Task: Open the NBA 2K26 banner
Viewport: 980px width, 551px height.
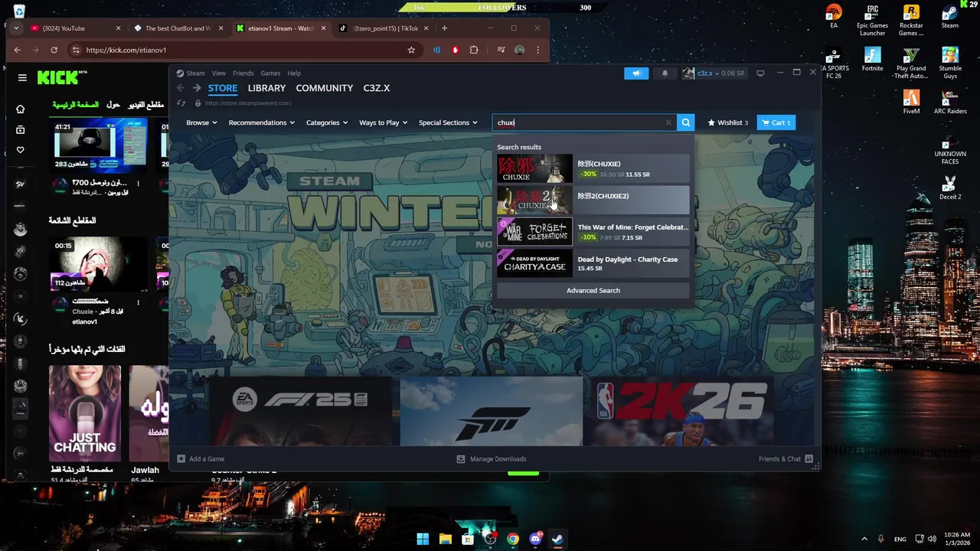Action: click(682, 410)
